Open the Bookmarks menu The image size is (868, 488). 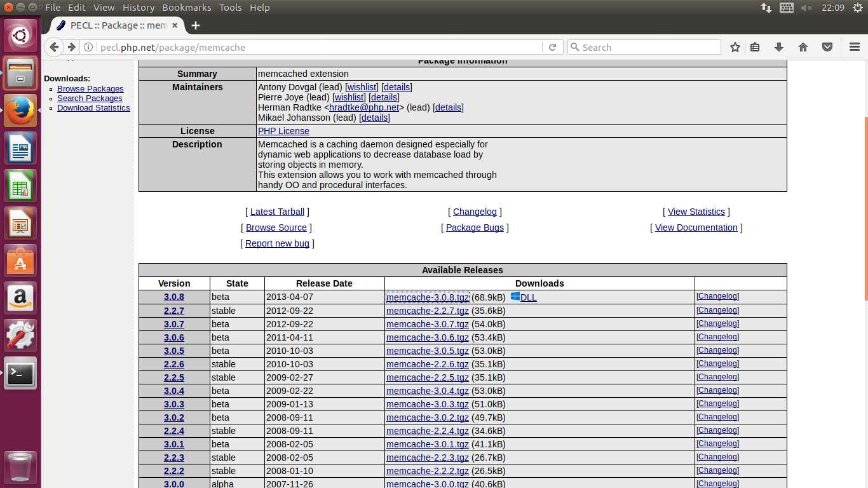point(187,8)
